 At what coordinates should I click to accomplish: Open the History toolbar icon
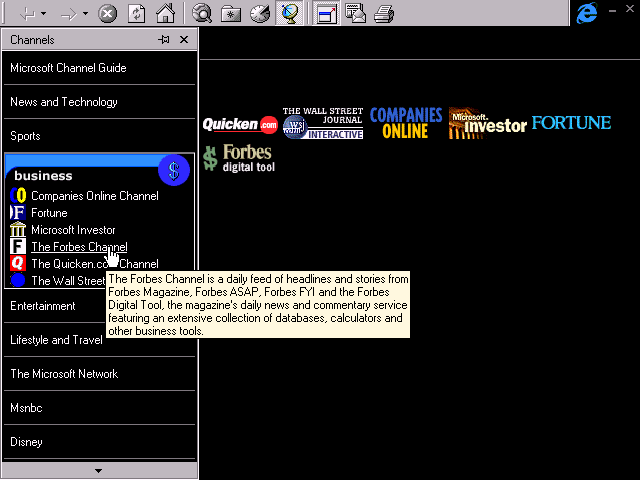[x=260, y=14]
